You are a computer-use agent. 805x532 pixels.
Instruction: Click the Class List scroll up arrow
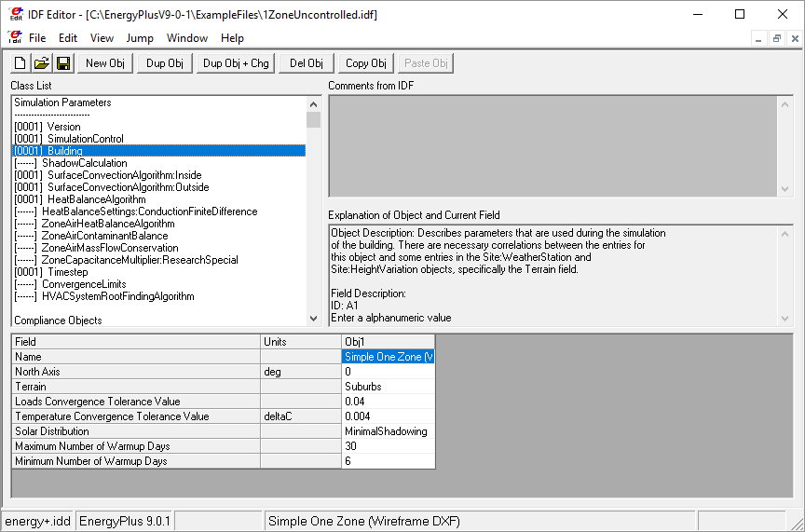pyautogui.click(x=314, y=104)
